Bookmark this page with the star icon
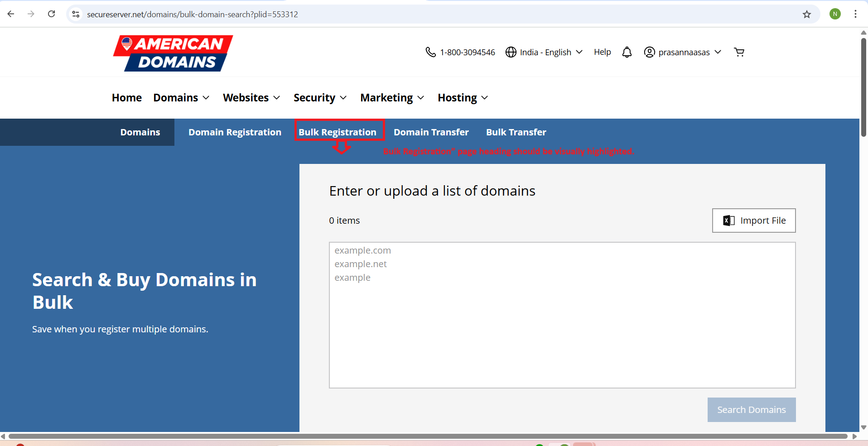Image resolution: width=868 pixels, height=446 pixels. pyautogui.click(x=806, y=14)
